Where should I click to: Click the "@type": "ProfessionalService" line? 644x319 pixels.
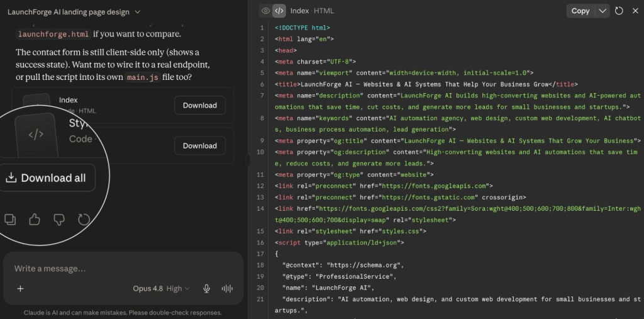pyautogui.click(x=339, y=277)
